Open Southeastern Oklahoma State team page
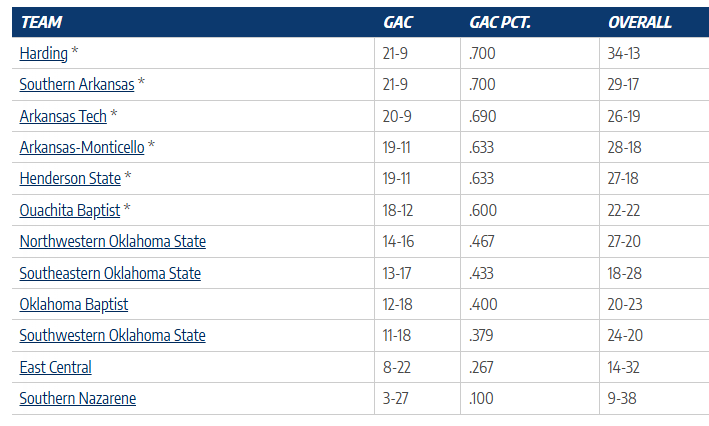709x426 pixels. pyautogui.click(x=110, y=273)
